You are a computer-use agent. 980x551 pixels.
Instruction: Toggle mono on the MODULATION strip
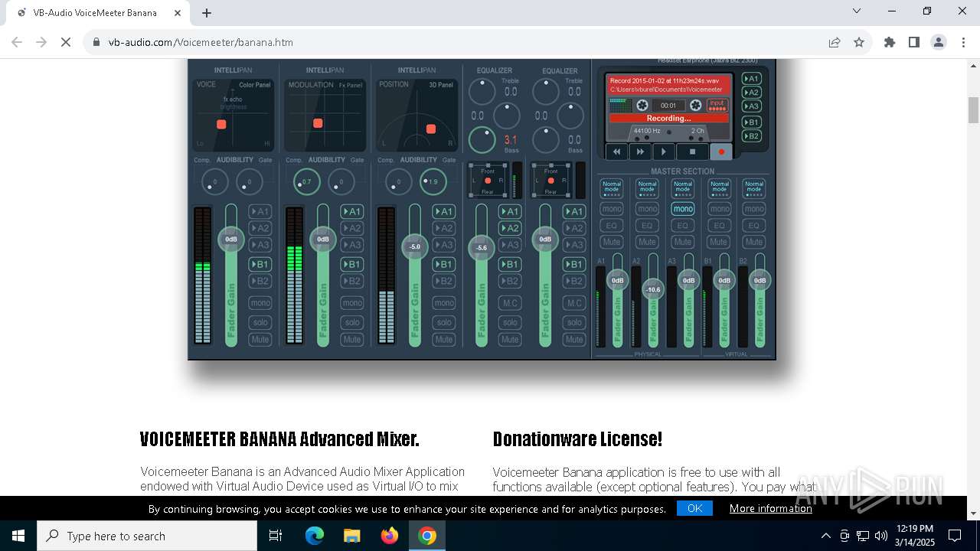coord(352,303)
